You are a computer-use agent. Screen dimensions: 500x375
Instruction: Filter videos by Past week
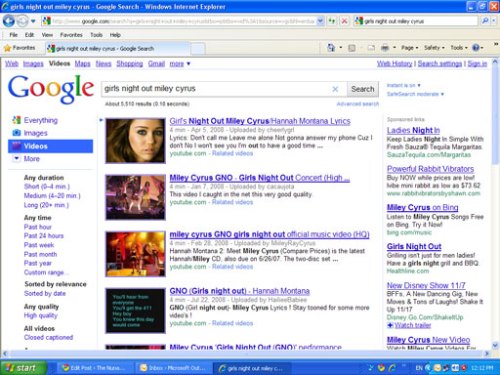[x=39, y=245]
